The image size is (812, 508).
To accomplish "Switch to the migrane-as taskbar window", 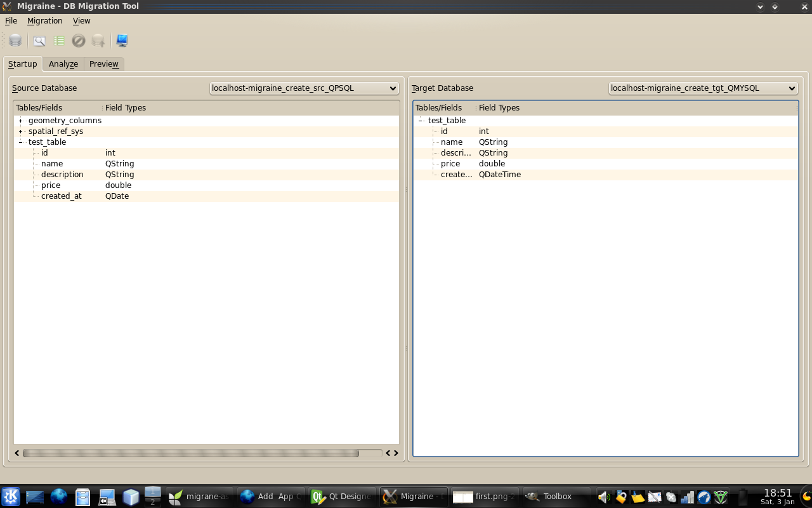I will point(200,497).
